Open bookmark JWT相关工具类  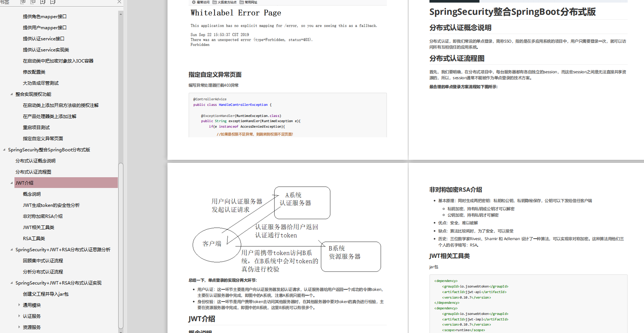[39, 228]
